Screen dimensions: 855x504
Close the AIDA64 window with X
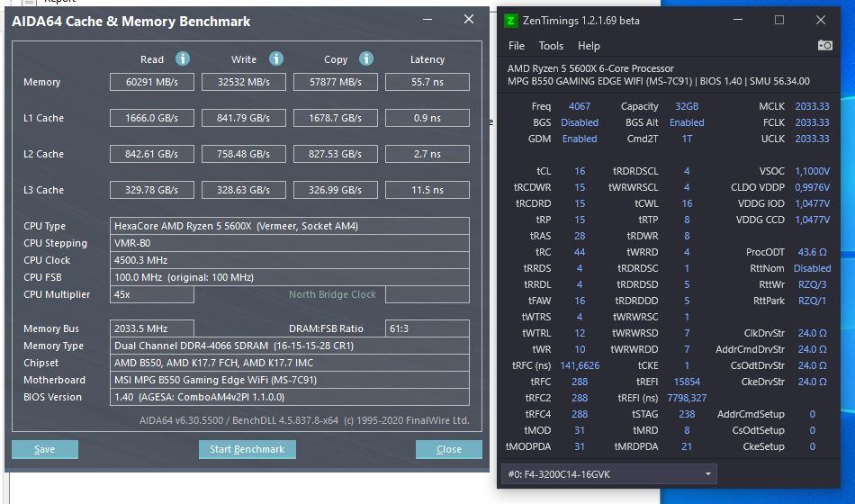coord(468,20)
